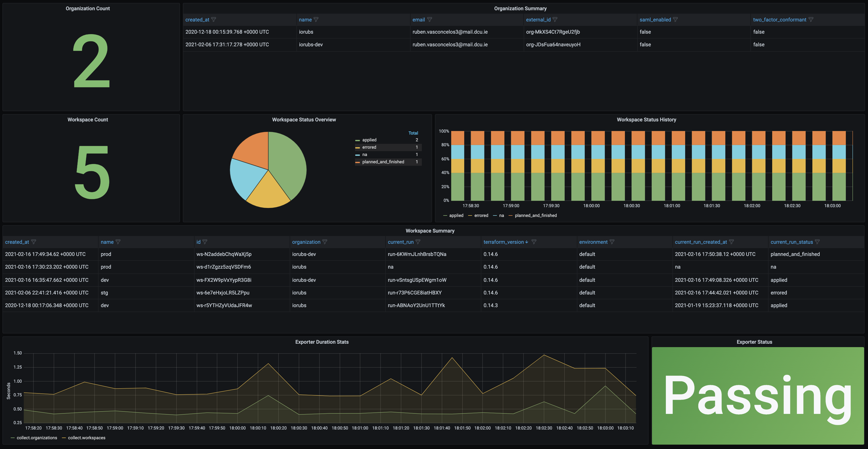
Task: Toggle the collect.workspaces legend series
Action: pyautogui.click(x=86, y=438)
